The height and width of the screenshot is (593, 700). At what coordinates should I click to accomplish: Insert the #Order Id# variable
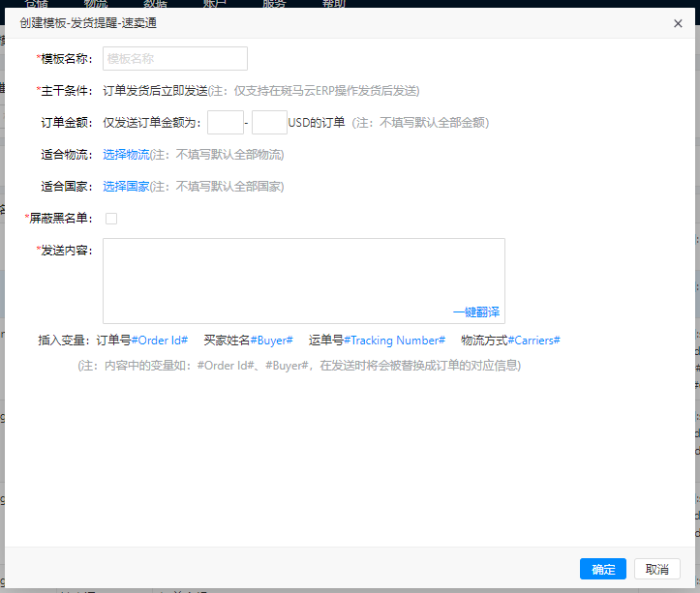pos(160,341)
